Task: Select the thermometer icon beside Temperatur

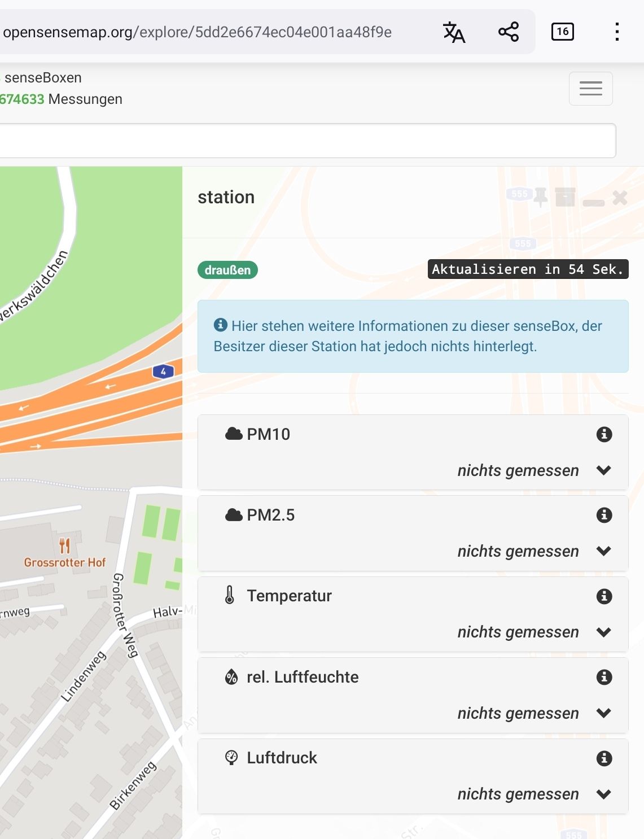Action: pos(231,596)
